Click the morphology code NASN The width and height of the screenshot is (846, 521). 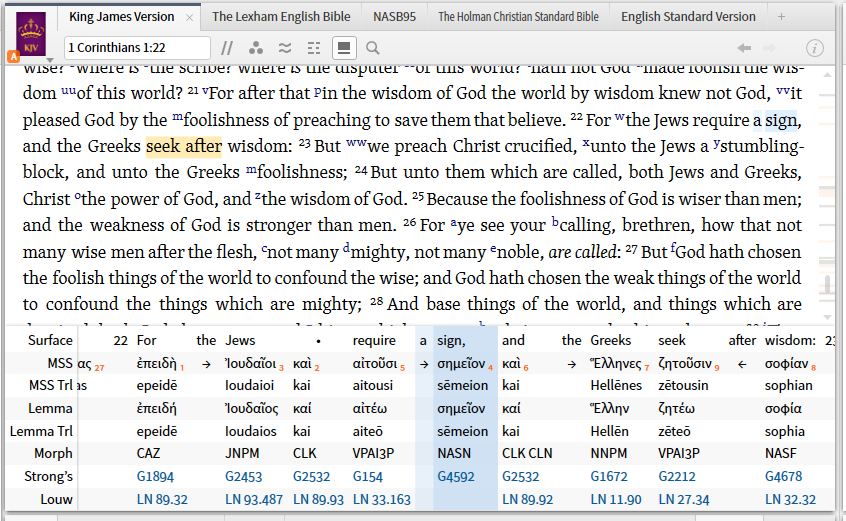tap(454, 454)
